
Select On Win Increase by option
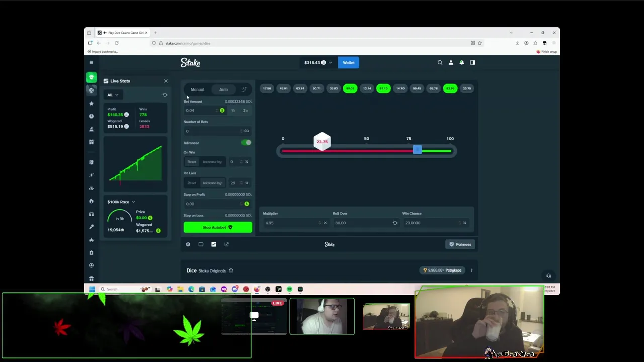[x=212, y=162]
